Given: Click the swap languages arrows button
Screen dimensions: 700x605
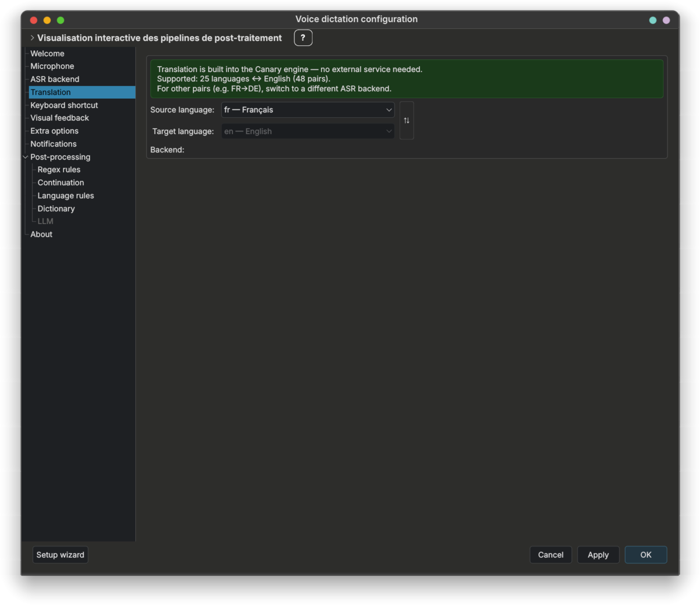Looking at the screenshot, I should coord(406,120).
